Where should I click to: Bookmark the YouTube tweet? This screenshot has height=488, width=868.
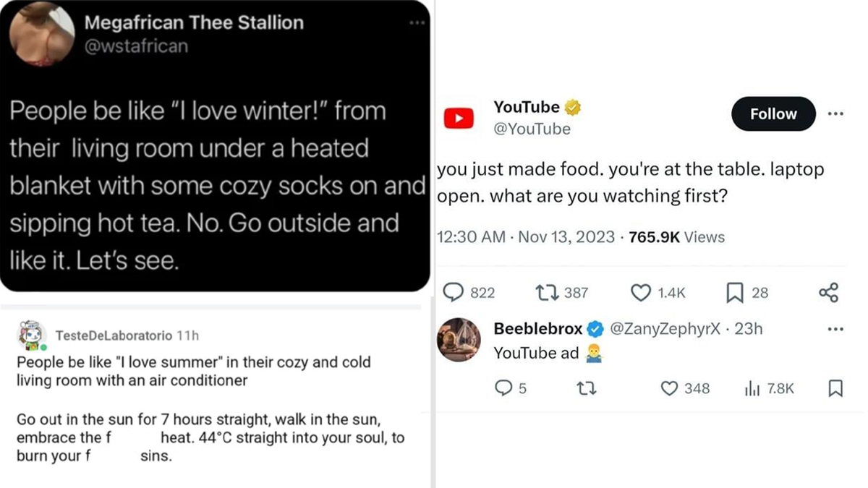(x=735, y=293)
